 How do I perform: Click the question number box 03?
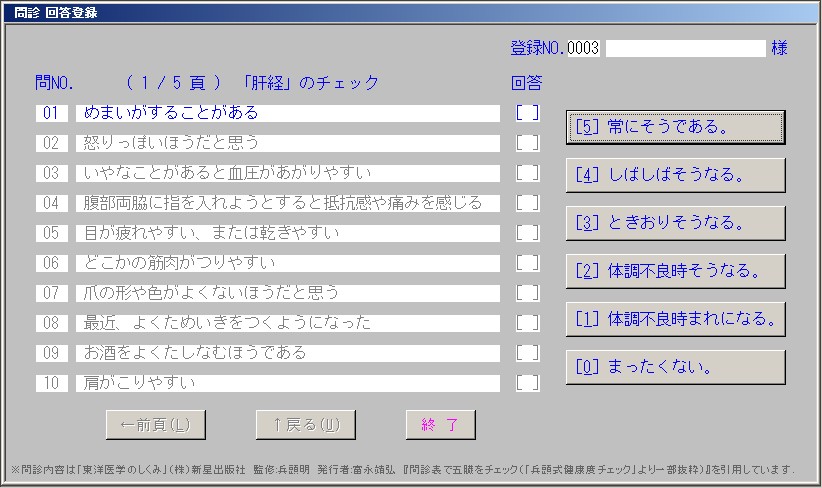(x=52, y=173)
